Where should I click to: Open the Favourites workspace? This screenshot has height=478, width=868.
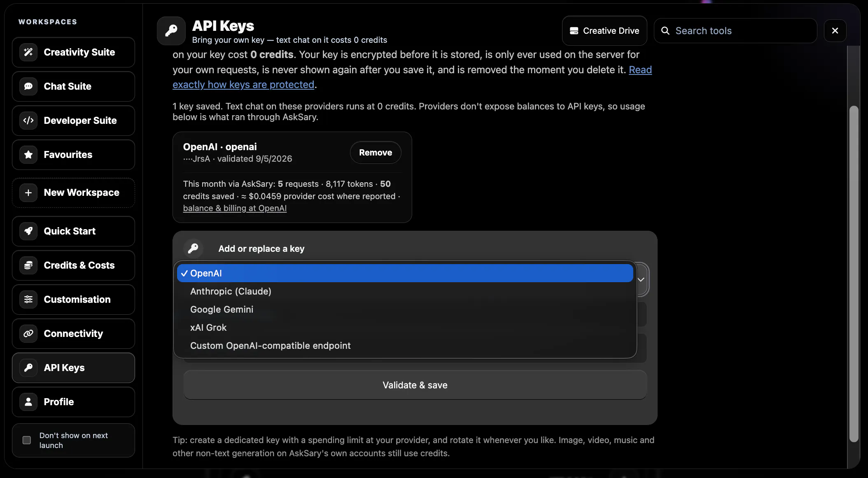click(73, 155)
